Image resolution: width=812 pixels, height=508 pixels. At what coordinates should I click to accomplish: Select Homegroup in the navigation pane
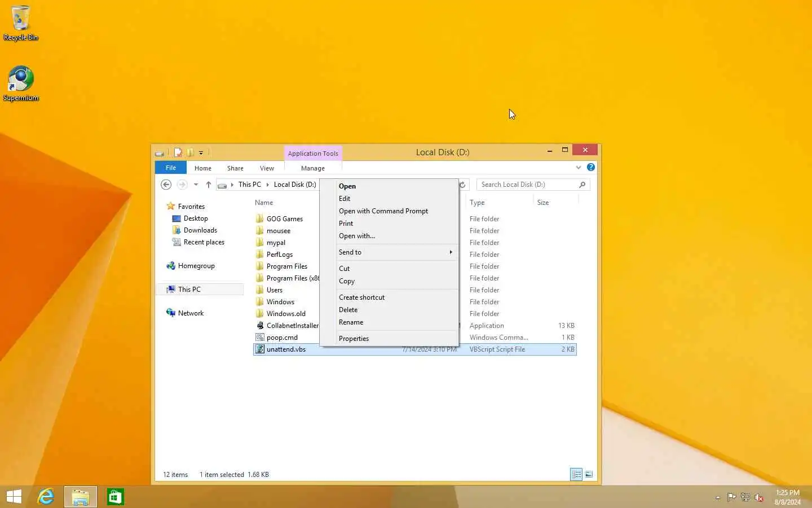(x=196, y=266)
